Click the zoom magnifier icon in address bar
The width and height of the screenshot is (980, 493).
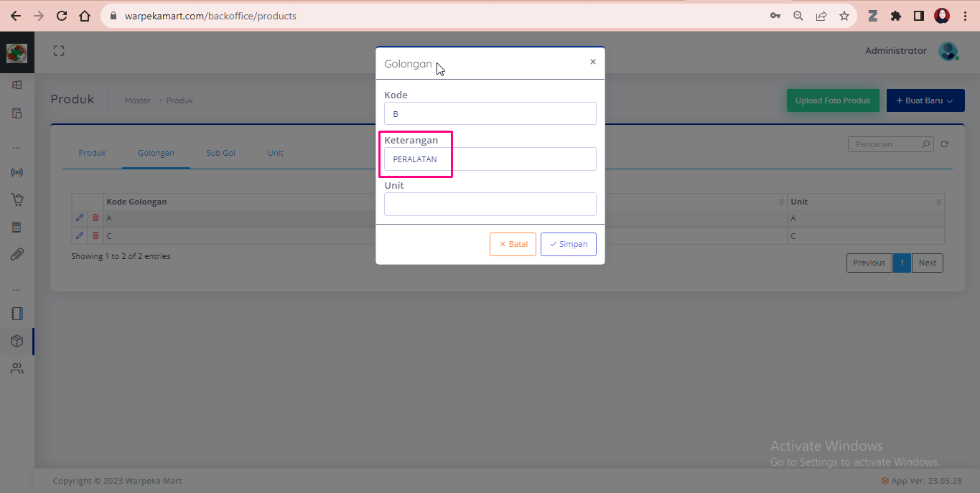[x=798, y=16]
